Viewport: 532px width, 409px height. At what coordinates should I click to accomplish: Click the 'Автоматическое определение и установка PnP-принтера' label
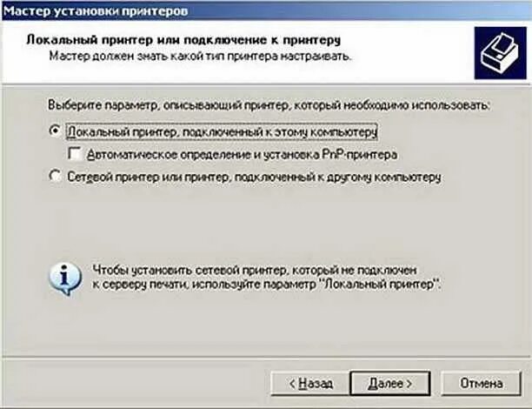click(242, 155)
